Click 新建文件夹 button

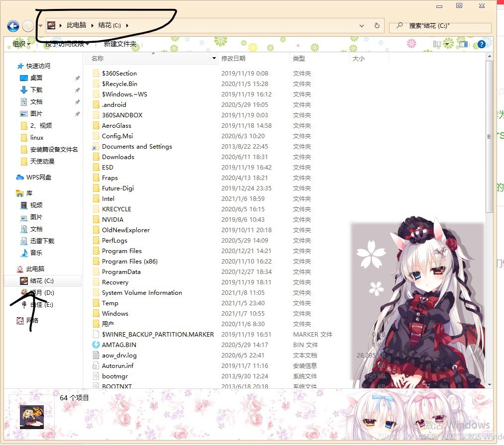(x=120, y=44)
